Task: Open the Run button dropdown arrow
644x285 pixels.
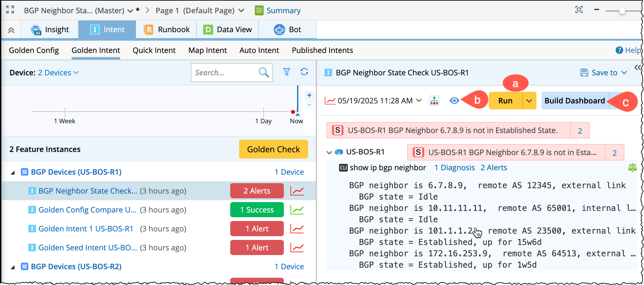Action: 529,101
